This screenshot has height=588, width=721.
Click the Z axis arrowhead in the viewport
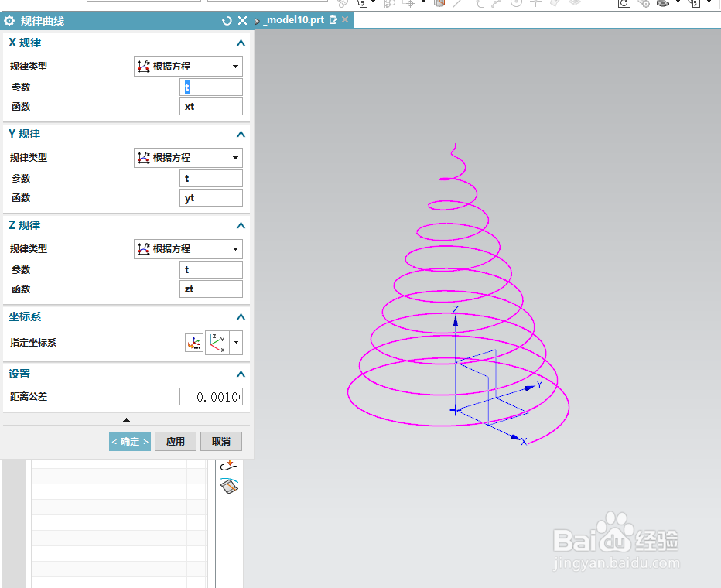(x=455, y=321)
